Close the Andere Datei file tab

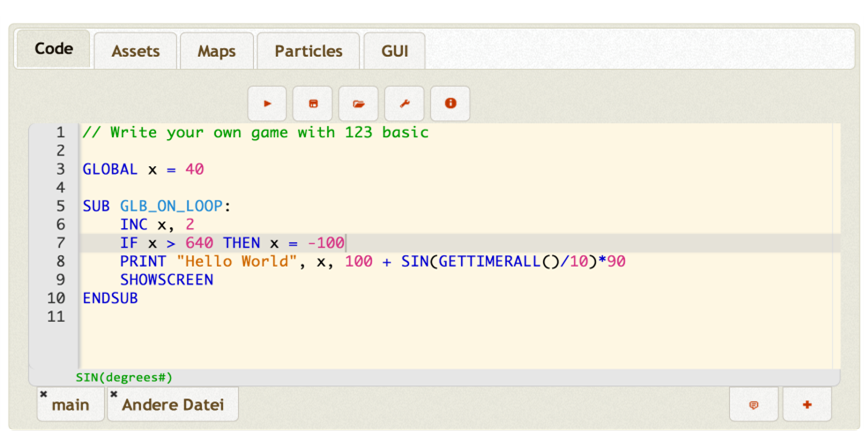point(114,394)
